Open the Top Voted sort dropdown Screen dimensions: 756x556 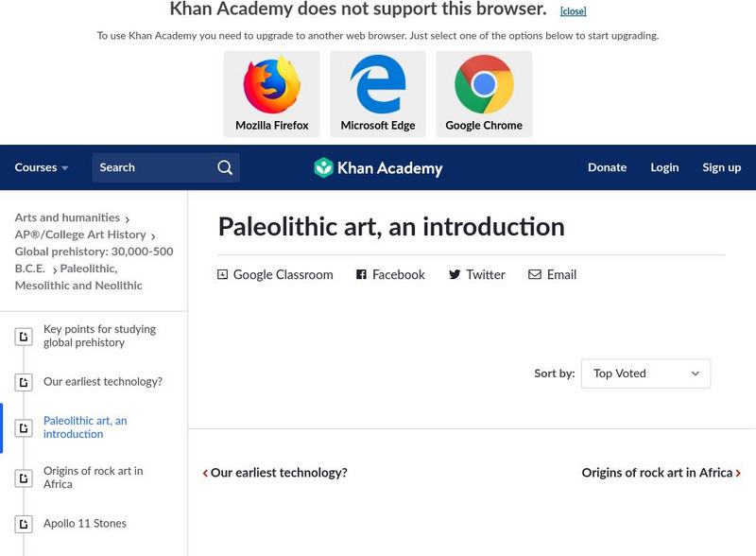pos(645,374)
